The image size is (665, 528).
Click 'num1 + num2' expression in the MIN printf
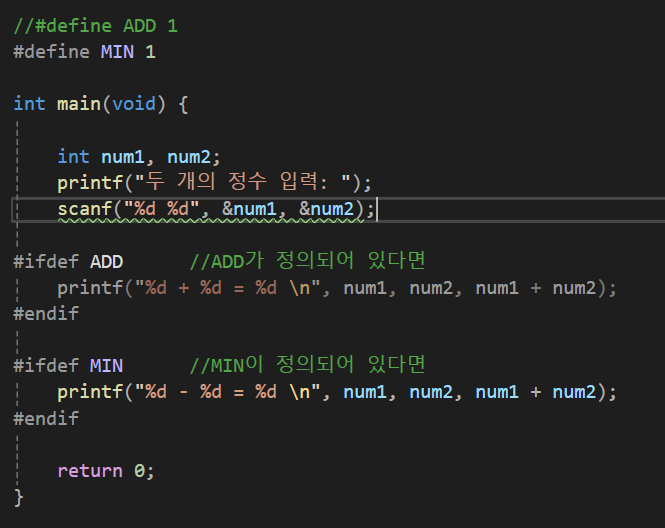[x=536, y=392]
